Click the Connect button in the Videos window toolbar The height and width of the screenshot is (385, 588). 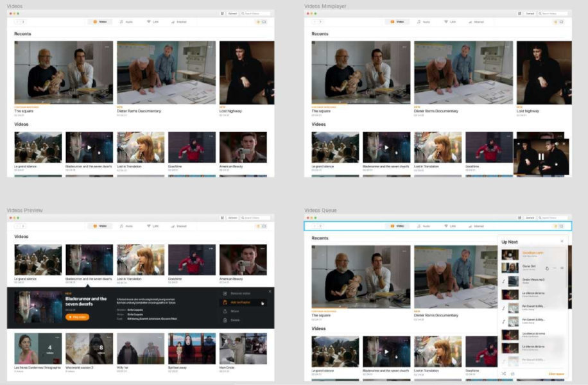pyautogui.click(x=232, y=13)
